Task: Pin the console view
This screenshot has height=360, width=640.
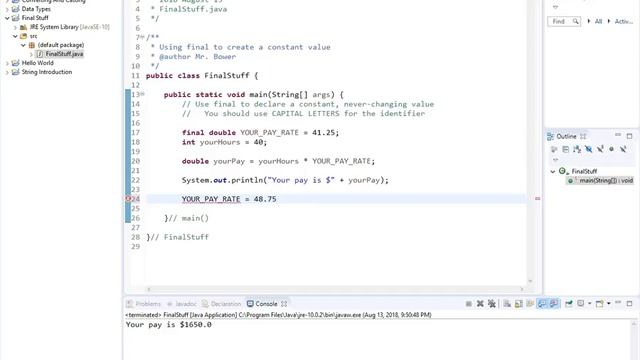Action: coord(569,304)
